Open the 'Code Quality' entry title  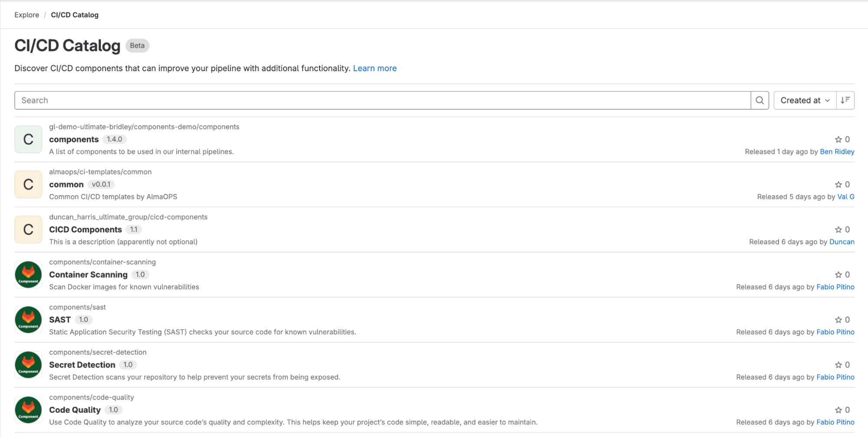75,410
